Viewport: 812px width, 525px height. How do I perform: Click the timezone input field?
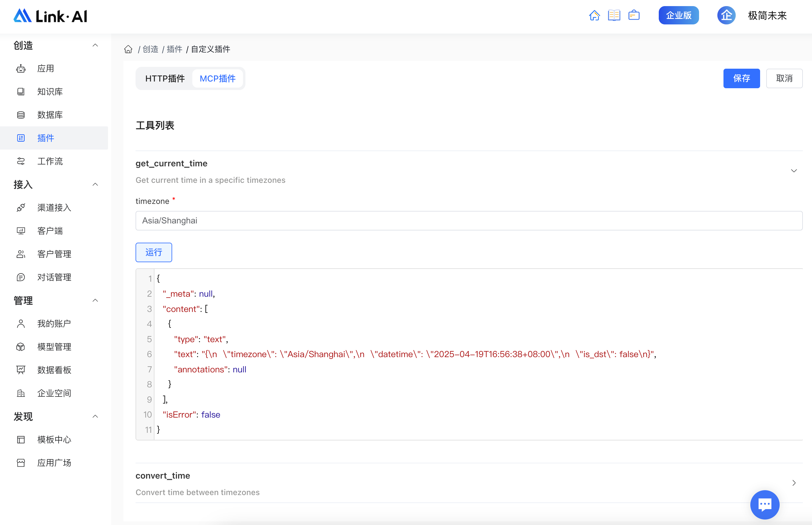tap(469, 221)
